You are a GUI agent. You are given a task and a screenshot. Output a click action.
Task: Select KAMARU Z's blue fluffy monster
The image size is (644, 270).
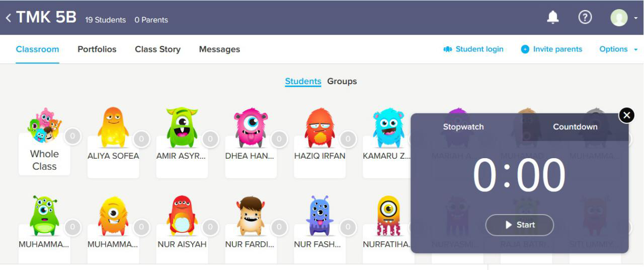(388, 127)
